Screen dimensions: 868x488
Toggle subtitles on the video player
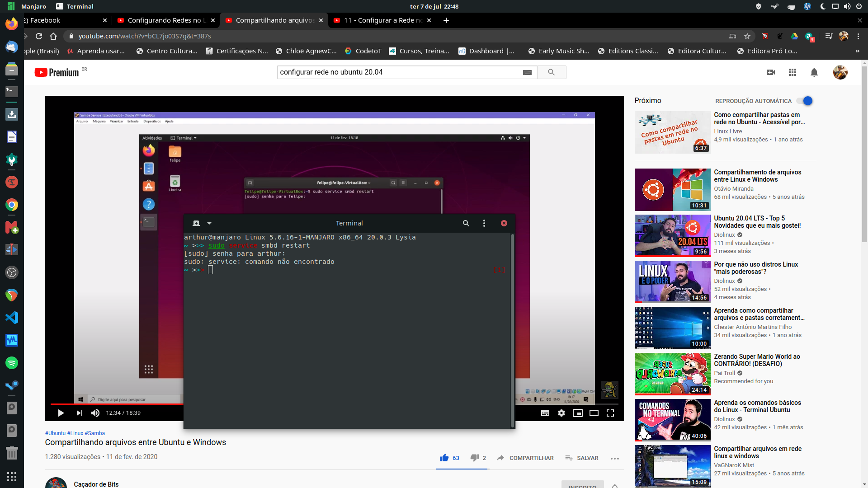[545, 413]
